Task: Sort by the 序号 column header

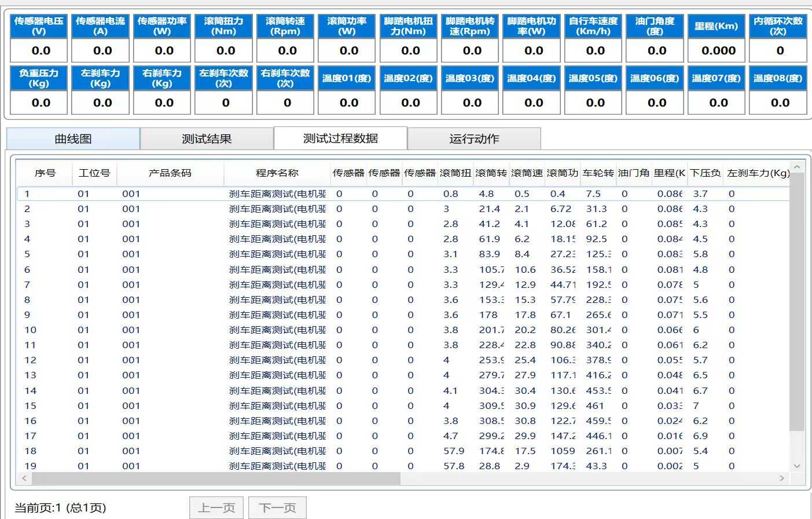Action: point(45,173)
